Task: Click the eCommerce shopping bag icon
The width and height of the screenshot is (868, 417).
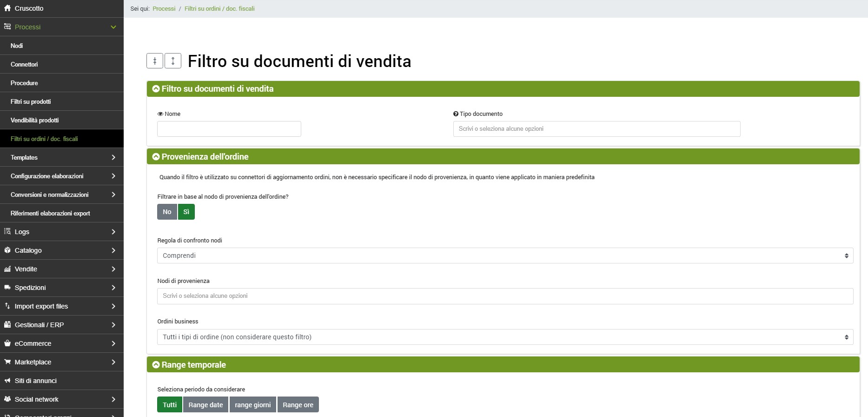Action: click(7, 343)
